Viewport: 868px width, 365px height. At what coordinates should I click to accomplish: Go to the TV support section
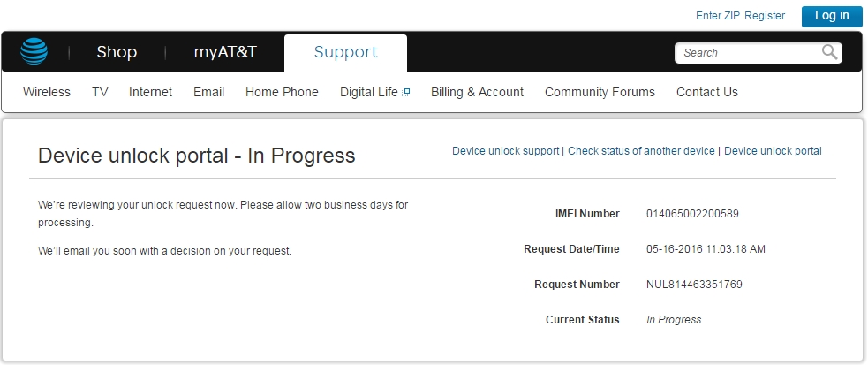point(100,92)
